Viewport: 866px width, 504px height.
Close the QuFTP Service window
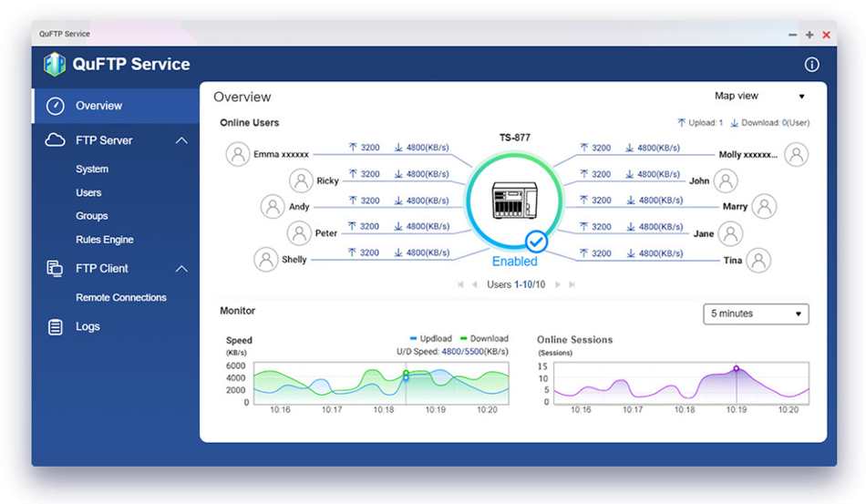coord(826,35)
